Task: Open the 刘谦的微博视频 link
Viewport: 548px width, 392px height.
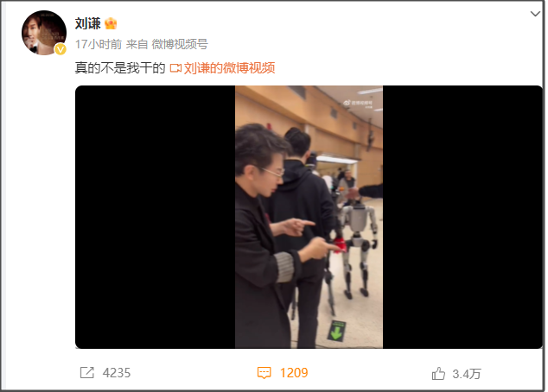Action: point(229,68)
